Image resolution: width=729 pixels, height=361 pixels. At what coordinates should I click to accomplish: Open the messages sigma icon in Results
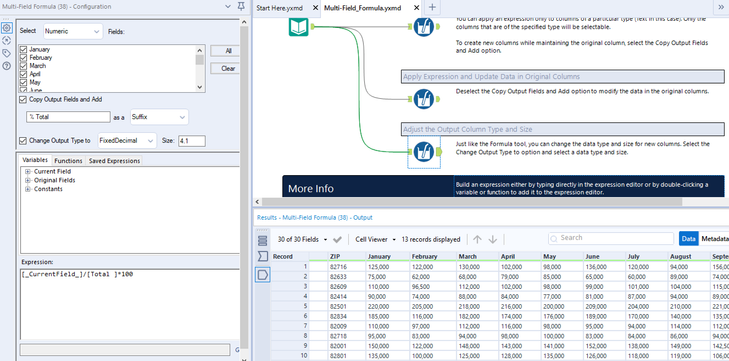(x=263, y=257)
